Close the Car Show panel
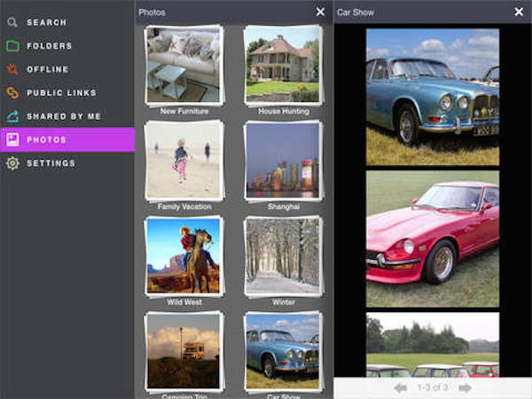This screenshot has width=532, height=399. tap(519, 12)
